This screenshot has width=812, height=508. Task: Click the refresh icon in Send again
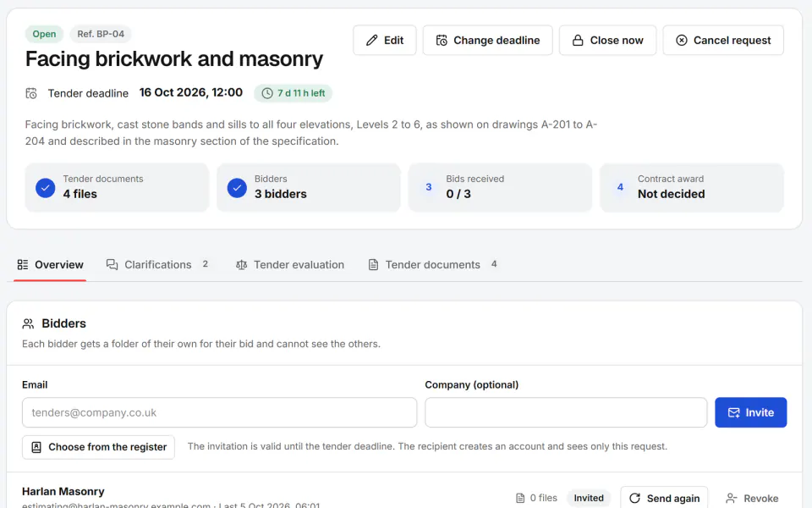pyautogui.click(x=635, y=498)
